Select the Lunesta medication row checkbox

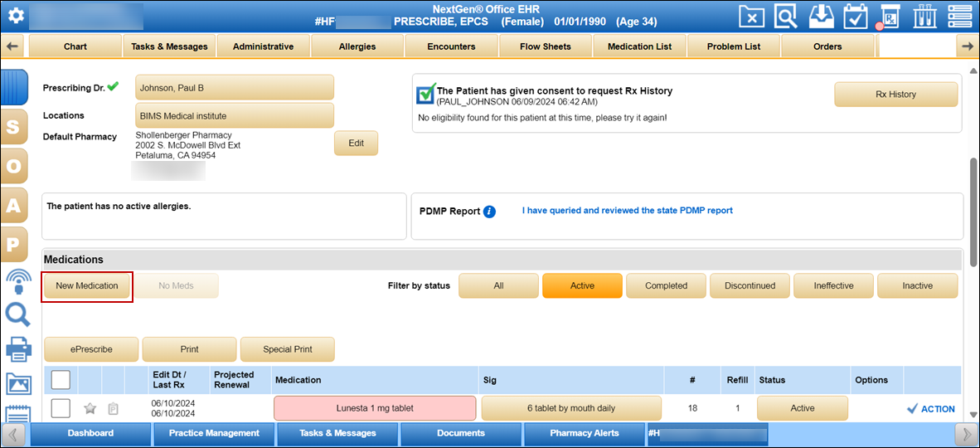click(61, 408)
